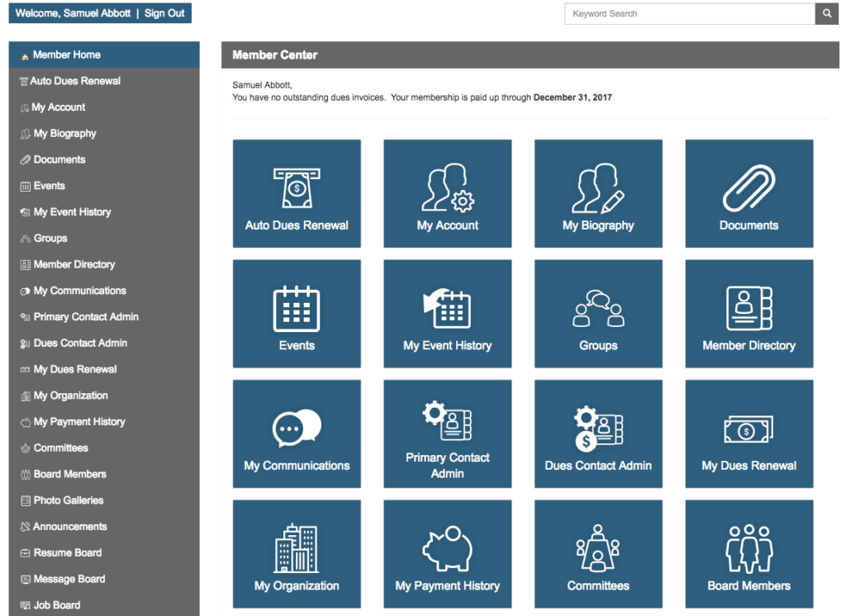Click the search magnifier button

point(826,14)
